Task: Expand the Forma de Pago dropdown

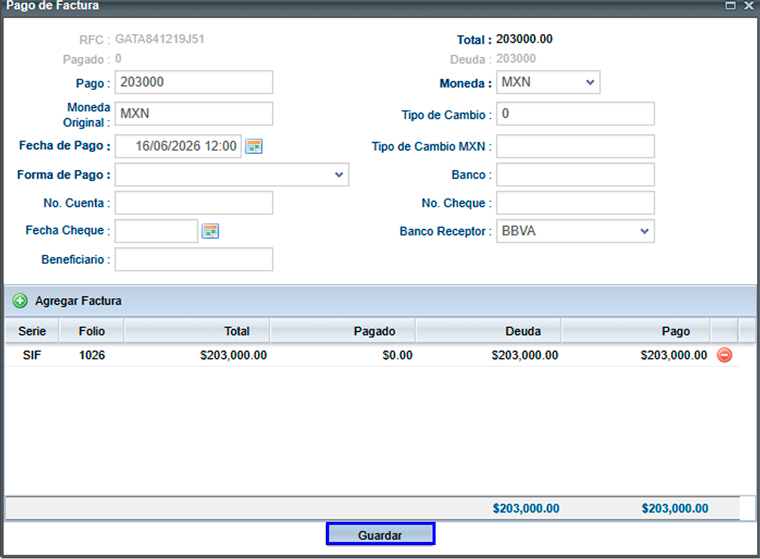Action: point(232,175)
